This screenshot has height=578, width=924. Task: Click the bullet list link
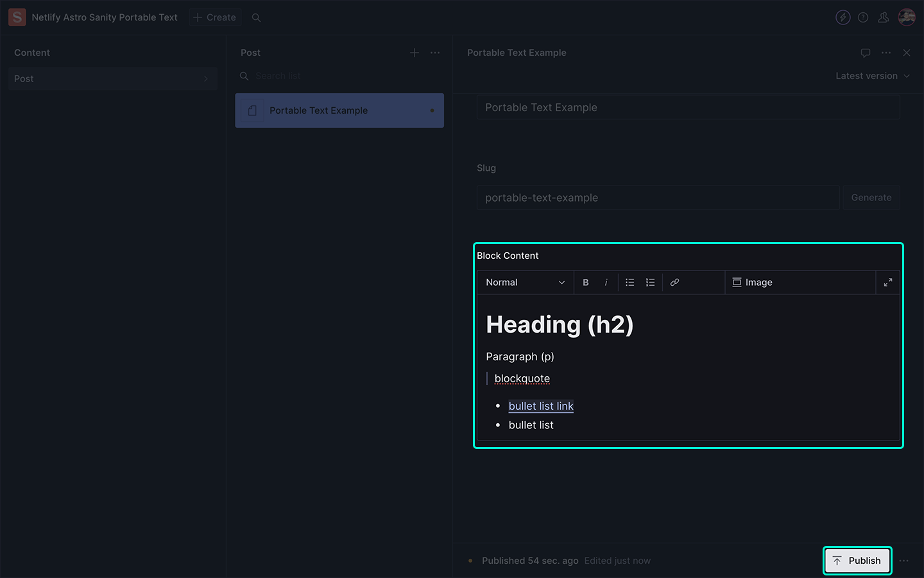541,406
